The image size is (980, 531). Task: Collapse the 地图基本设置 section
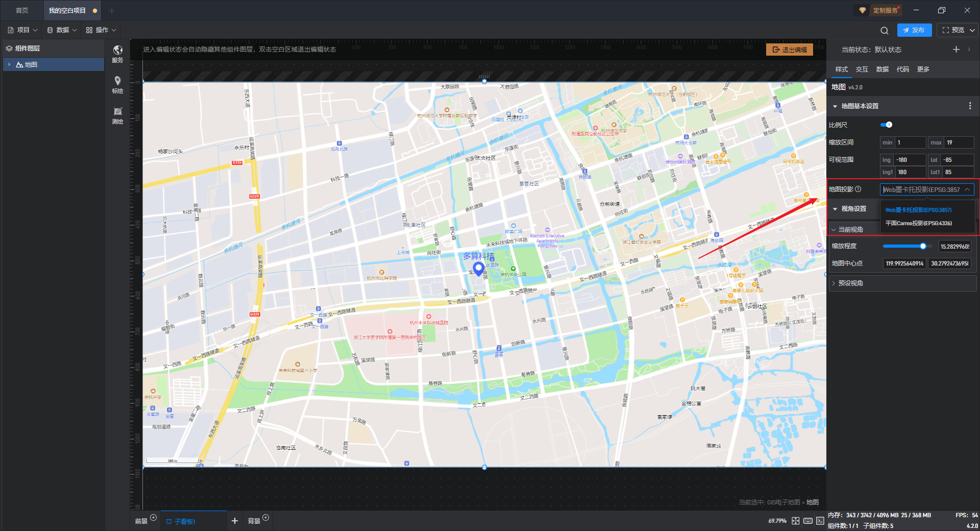tap(835, 106)
